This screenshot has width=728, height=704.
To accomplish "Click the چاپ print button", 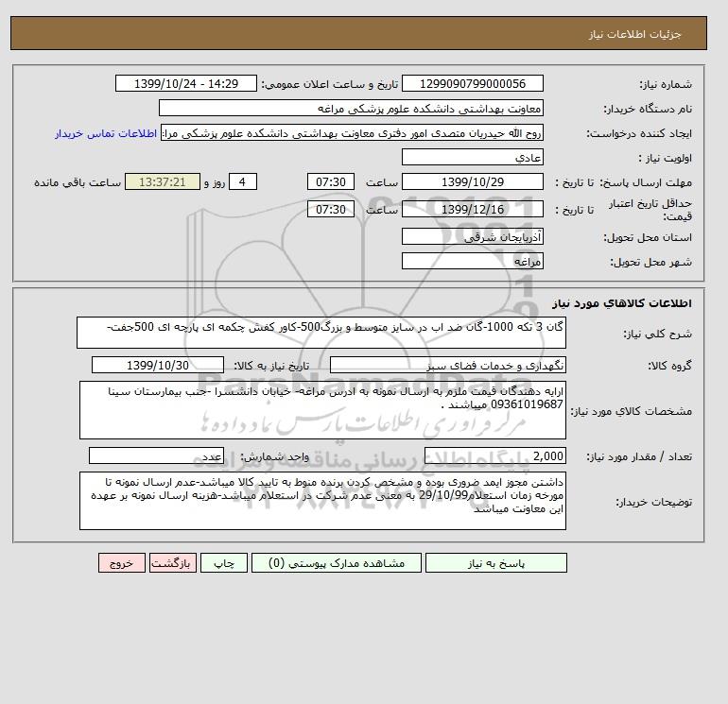I will point(224,562).
